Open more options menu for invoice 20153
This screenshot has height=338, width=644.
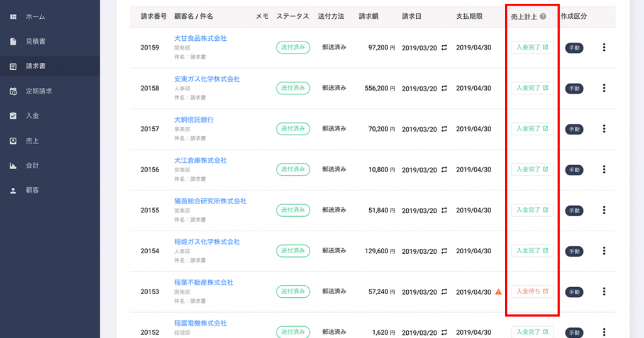pyautogui.click(x=604, y=292)
